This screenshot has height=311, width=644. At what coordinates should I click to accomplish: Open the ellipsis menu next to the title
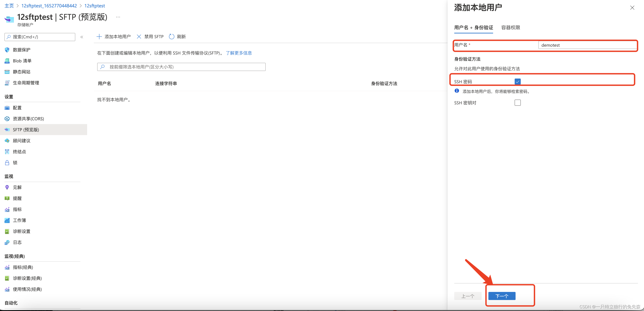point(118,17)
